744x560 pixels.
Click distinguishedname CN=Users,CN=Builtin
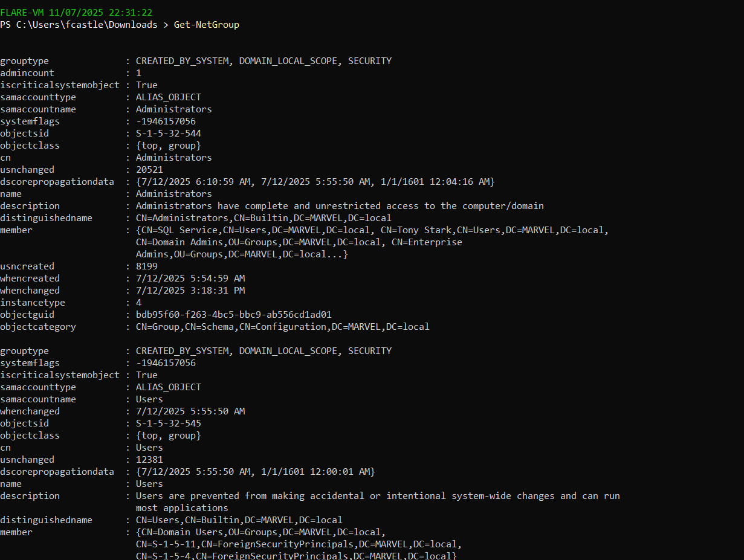[239, 520]
